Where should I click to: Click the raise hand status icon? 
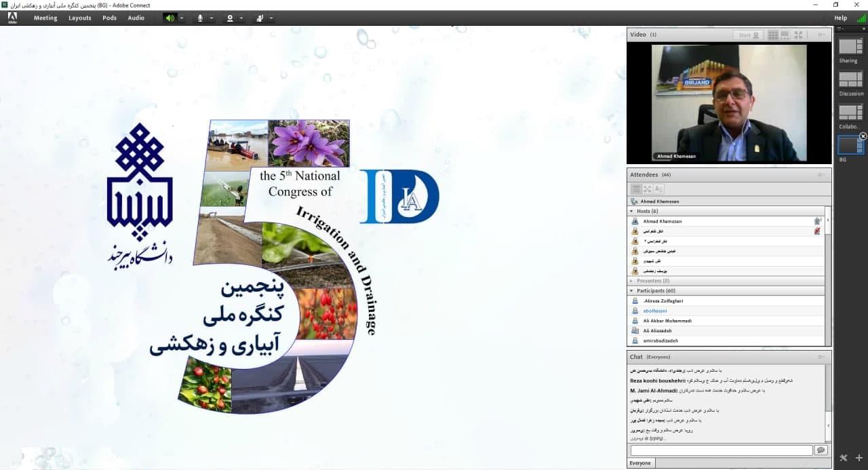(x=260, y=18)
